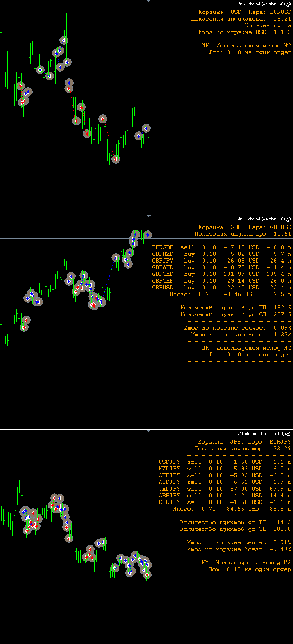Select the CADJPY sell order row
Viewport: 293px width, 644px height.
(x=225, y=489)
